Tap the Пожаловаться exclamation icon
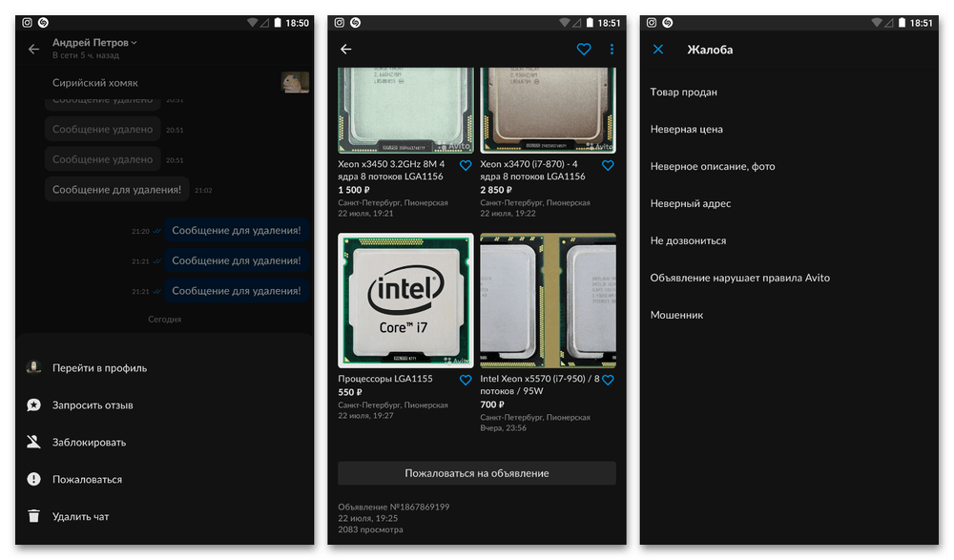Image resolution: width=954 pixels, height=560 pixels. [x=34, y=480]
